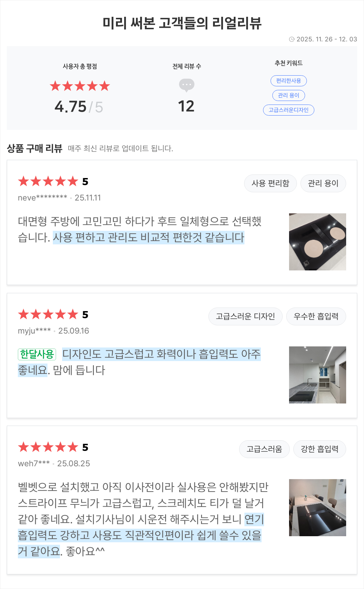
Task: Click the highlighted text in first review
Action: [x=148, y=238]
